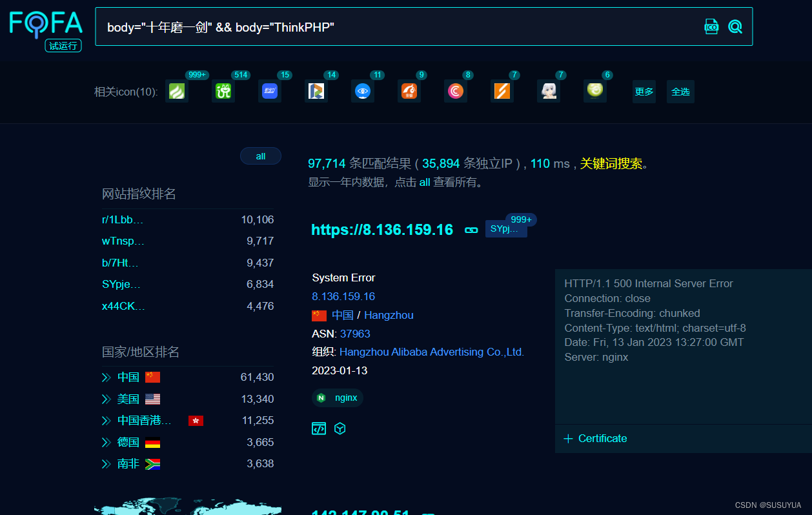Click the 61,430 count for 中国
Image resolution: width=812 pixels, height=515 pixels.
tap(257, 377)
